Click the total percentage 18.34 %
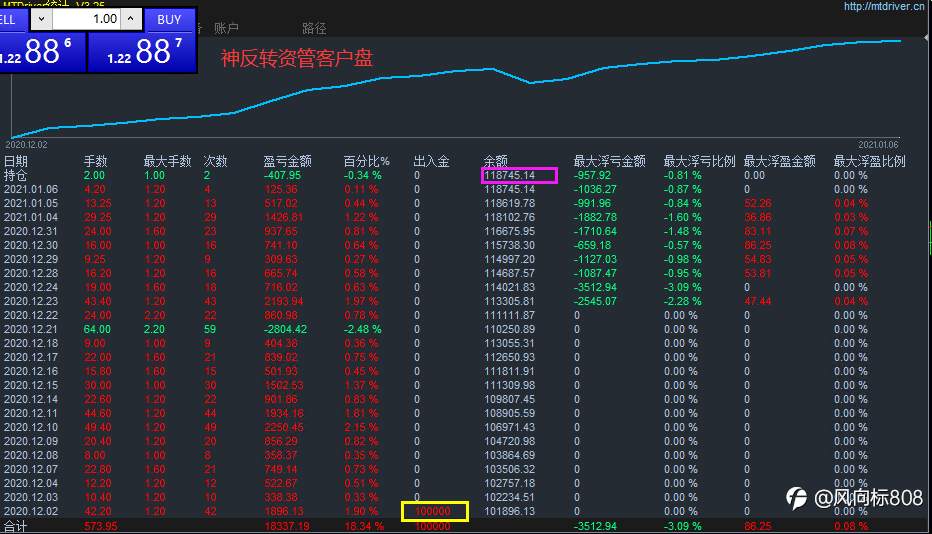 tap(364, 526)
